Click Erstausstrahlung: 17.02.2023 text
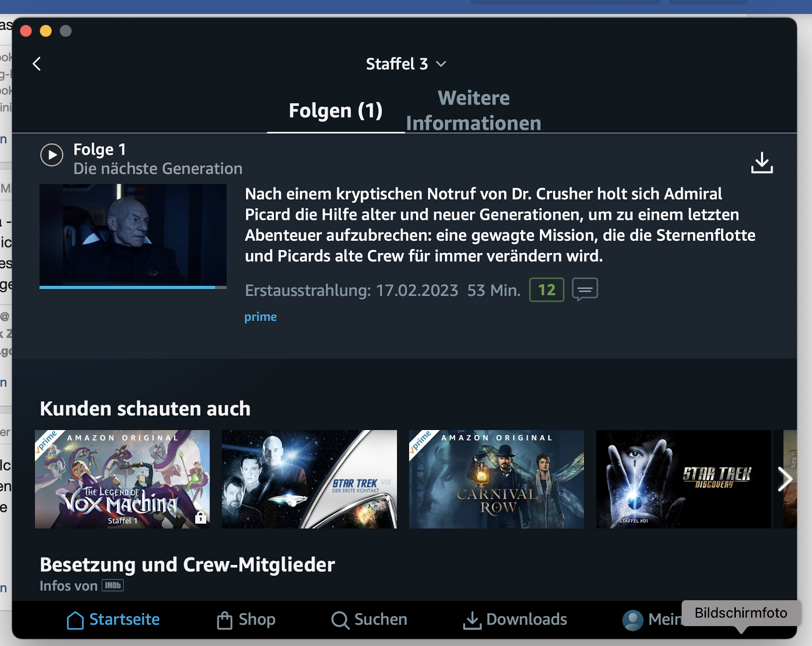The width and height of the screenshot is (812, 646). pyautogui.click(x=351, y=290)
